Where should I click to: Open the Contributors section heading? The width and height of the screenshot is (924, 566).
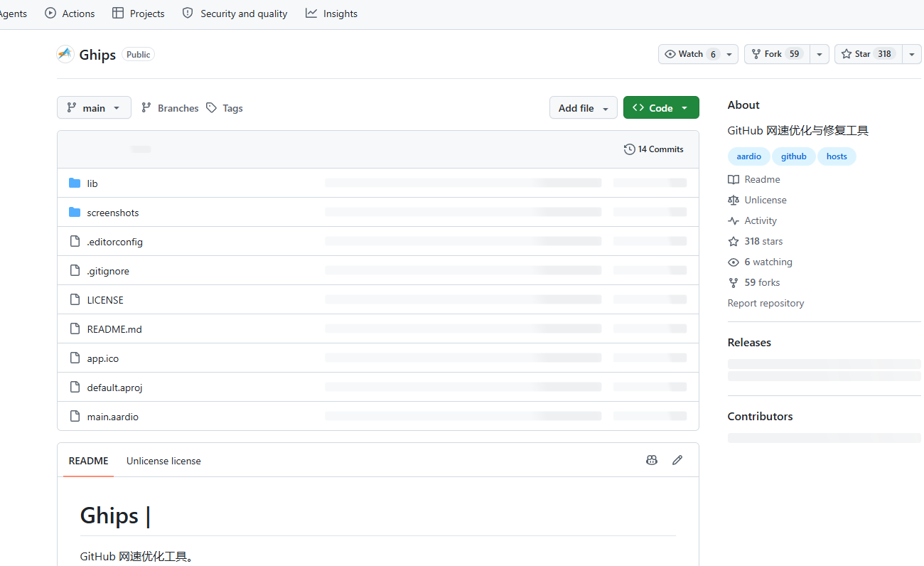[x=760, y=416]
